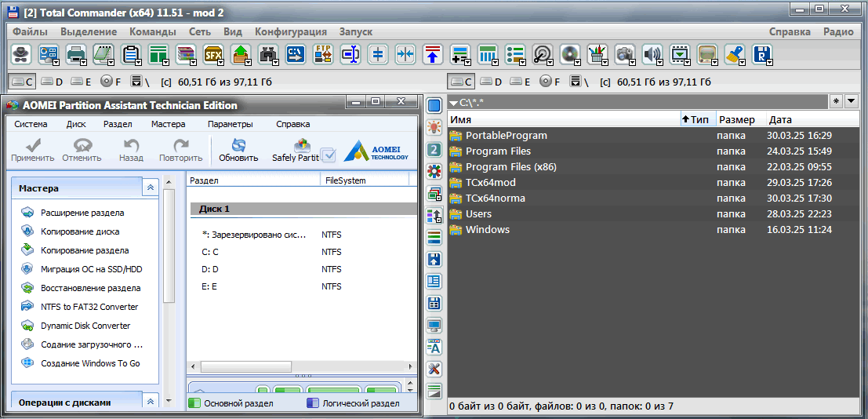The height and width of the screenshot is (419, 868).
Task: Collapse the Мастера panel with its chevron
Action: pos(150,188)
